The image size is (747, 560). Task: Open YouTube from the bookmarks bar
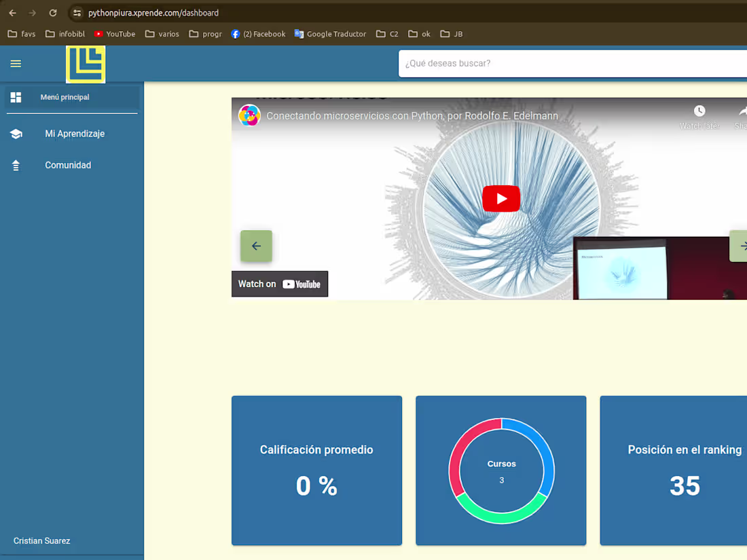pos(114,34)
